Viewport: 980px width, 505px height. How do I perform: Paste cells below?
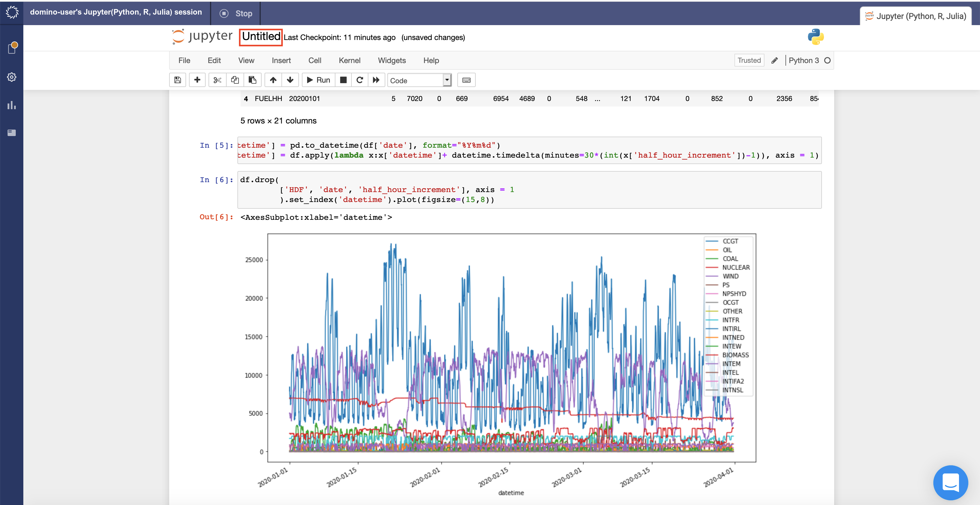tap(252, 80)
